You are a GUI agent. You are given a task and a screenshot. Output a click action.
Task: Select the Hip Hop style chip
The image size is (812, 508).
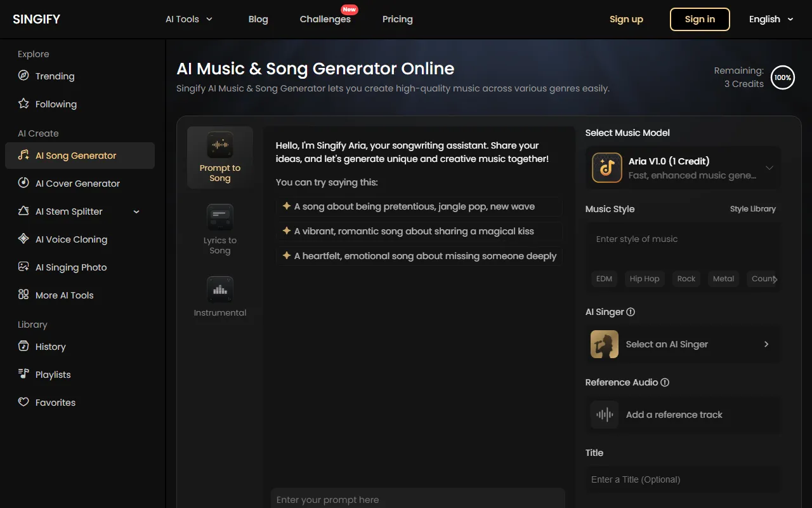click(x=644, y=279)
